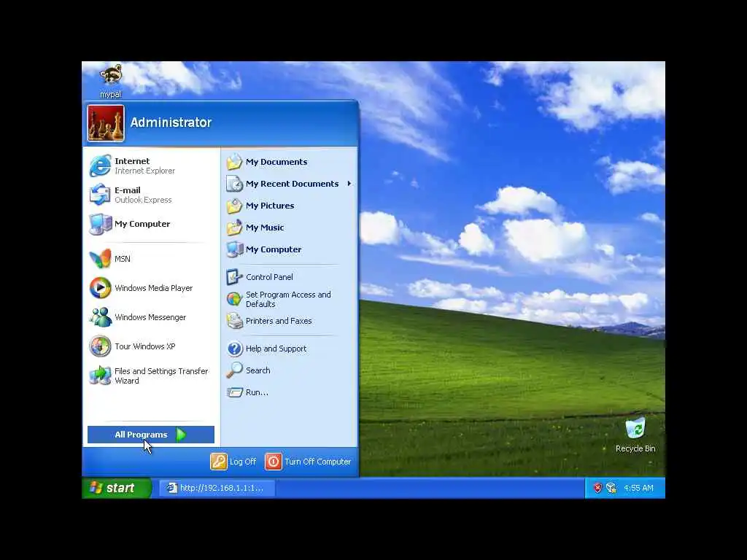The image size is (747, 560).
Task: Click the red security shield tray icon
Action: click(597, 488)
